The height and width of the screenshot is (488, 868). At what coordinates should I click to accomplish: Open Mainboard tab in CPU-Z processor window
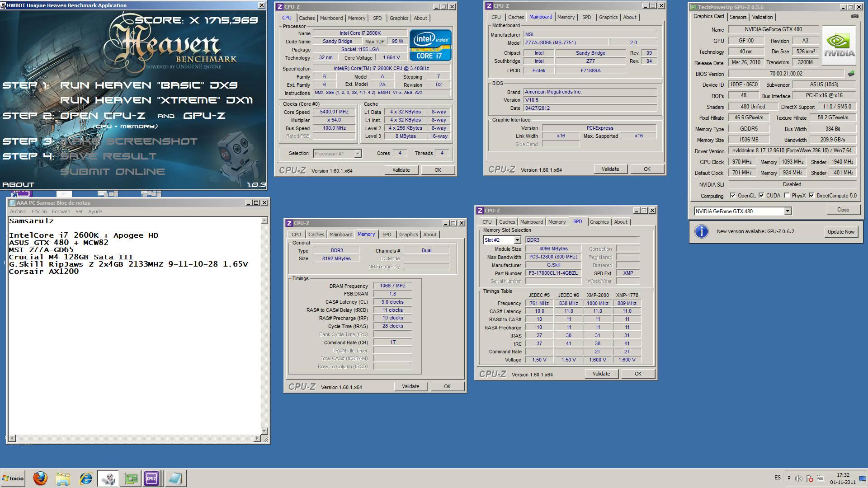pyautogui.click(x=331, y=18)
